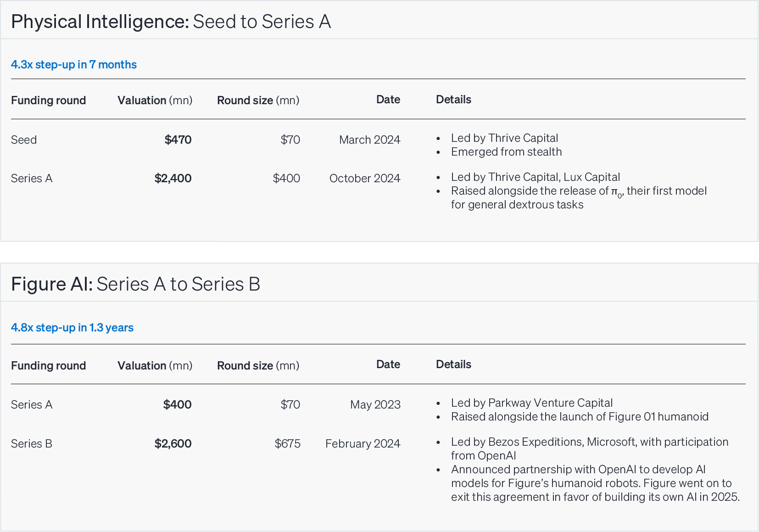The width and height of the screenshot is (759, 532).
Task: Select the May 2023 date cell
Action: pos(375,405)
